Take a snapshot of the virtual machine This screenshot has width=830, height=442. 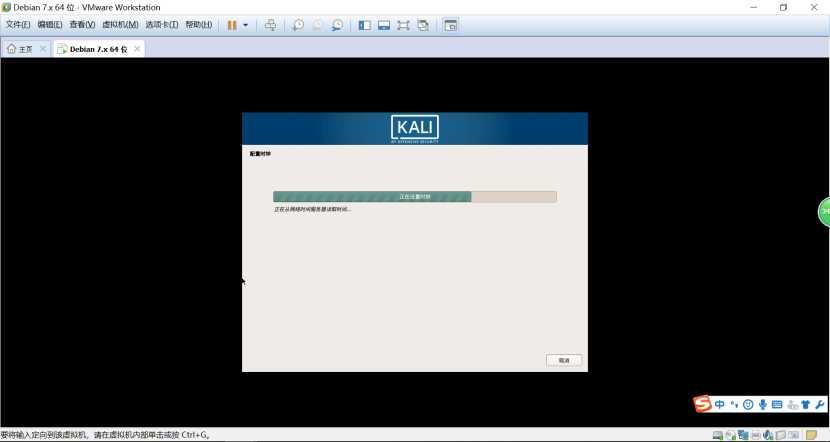(298, 25)
